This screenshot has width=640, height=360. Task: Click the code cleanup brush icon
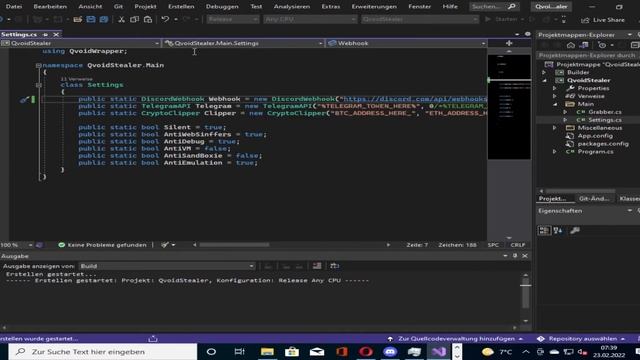tap(164, 245)
